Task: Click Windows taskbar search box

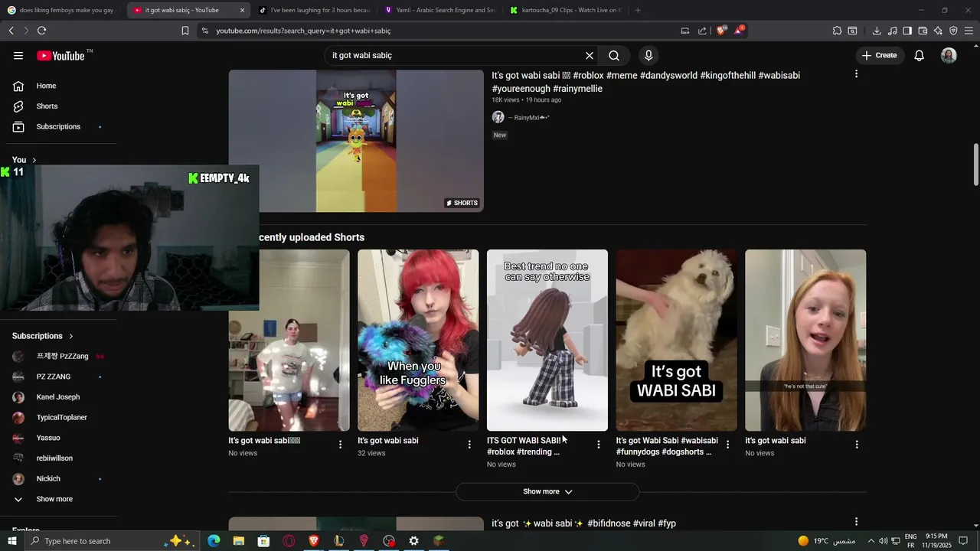Action: point(113,541)
